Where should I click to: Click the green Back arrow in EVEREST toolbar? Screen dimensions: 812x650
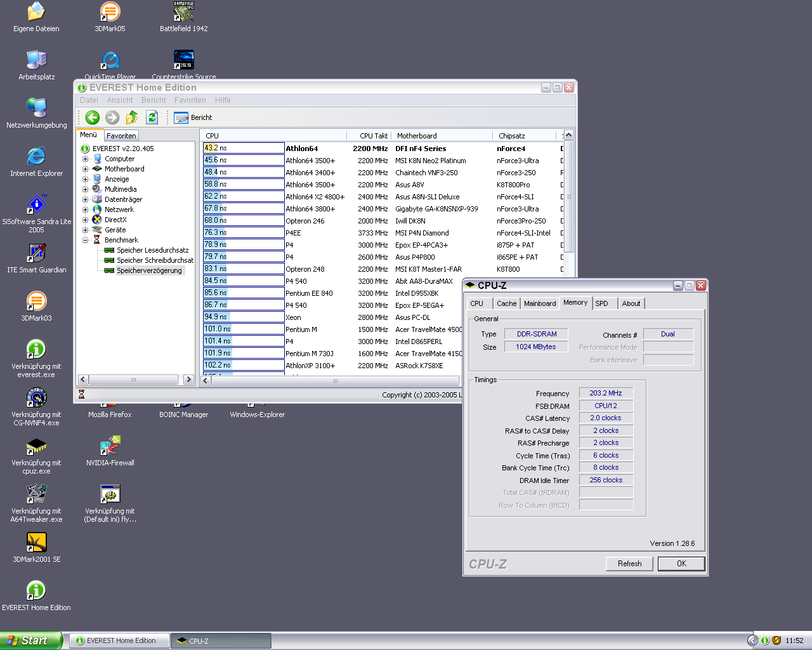tap(93, 117)
